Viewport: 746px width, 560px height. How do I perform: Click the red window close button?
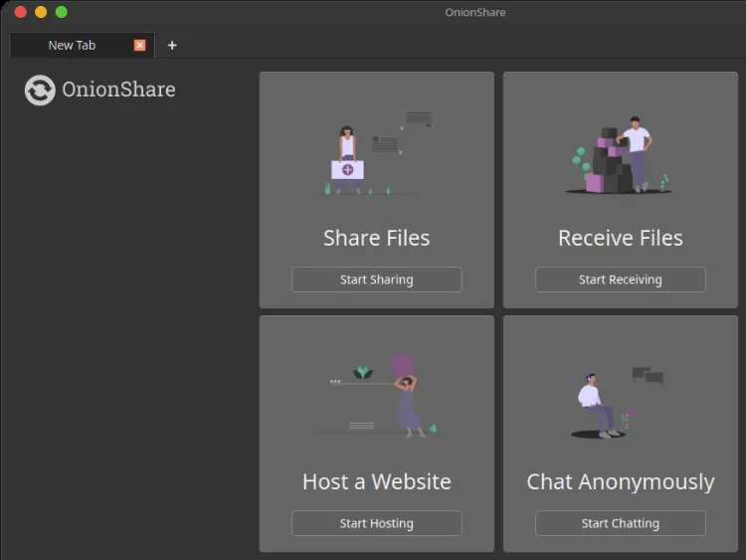click(21, 12)
